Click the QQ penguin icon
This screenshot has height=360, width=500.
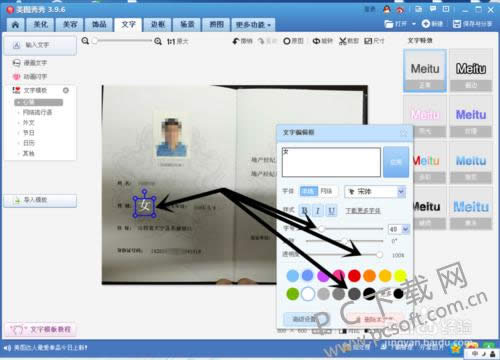click(387, 9)
